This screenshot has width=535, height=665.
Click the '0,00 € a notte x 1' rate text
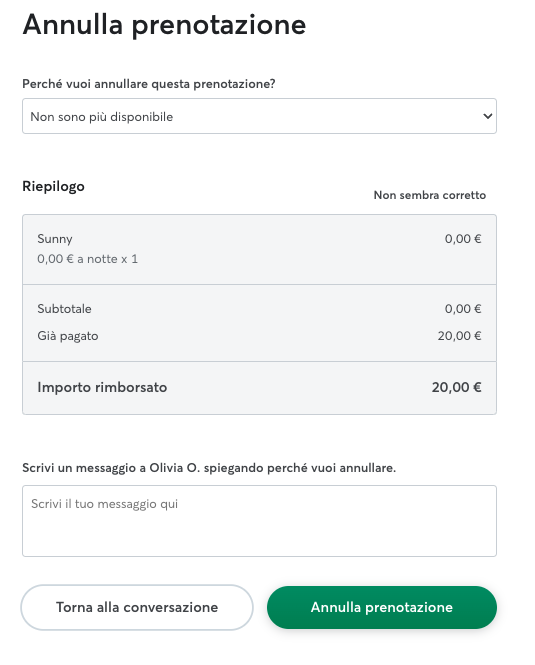pyautogui.click(x=87, y=259)
